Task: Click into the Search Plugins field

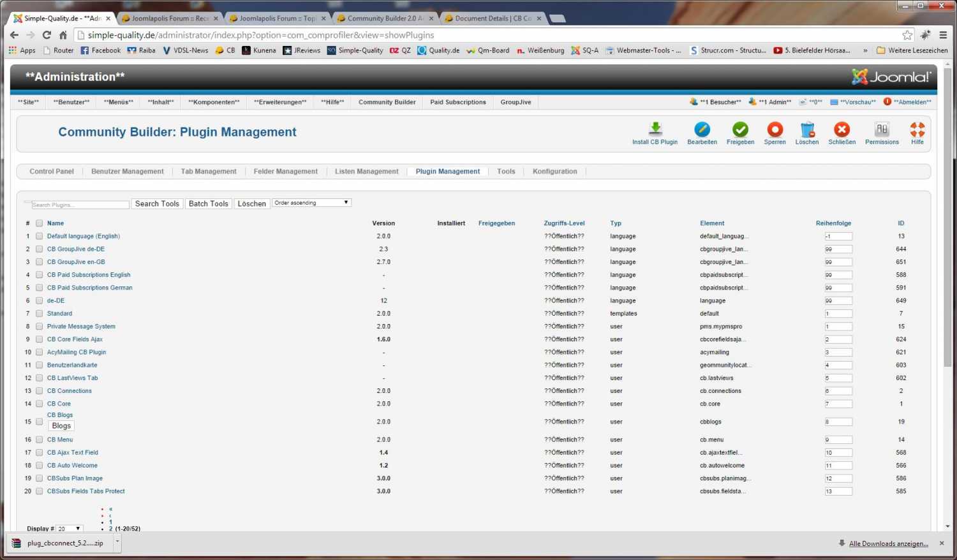Action: [x=80, y=205]
